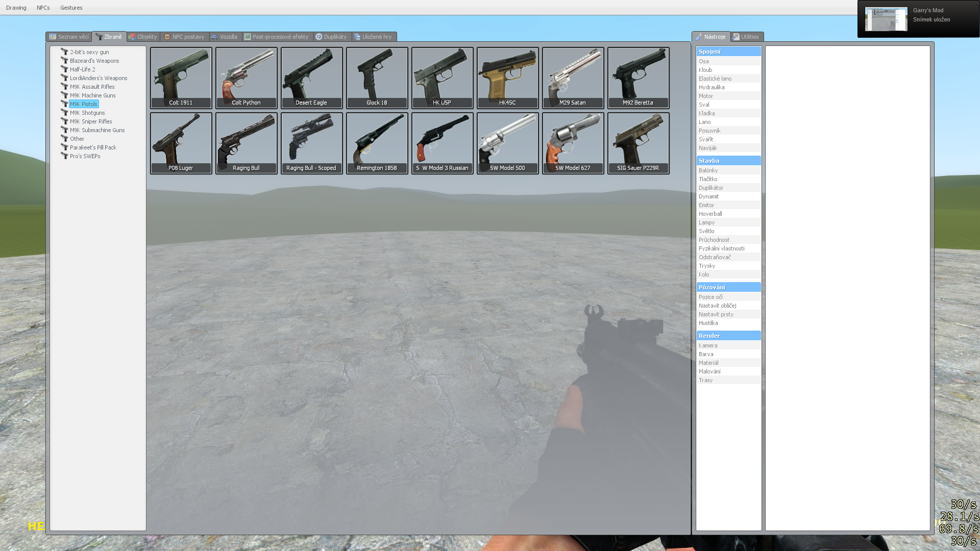
Task: Select the Colt 1911 weapon icon
Action: [181, 78]
